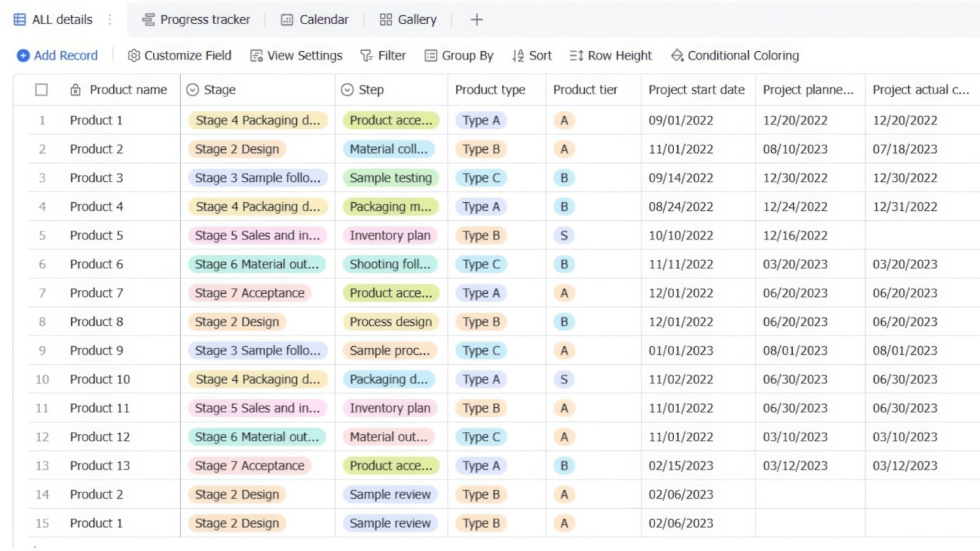Open the Step field type dropdown
The width and height of the screenshot is (980, 551).
[x=347, y=89]
